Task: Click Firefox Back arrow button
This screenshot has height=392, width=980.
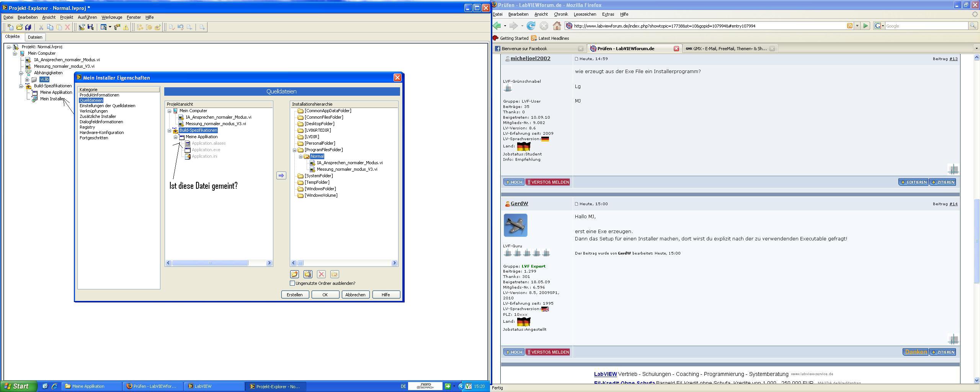Action: click(x=497, y=26)
